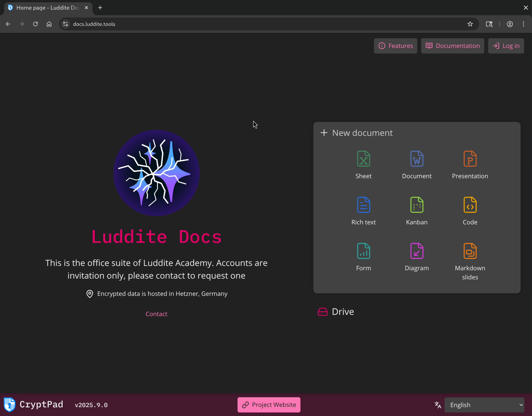Image resolution: width=532 pixels, height=416 pixels.
Task: Open the English language dropdown
Action: tap(484, 405)
